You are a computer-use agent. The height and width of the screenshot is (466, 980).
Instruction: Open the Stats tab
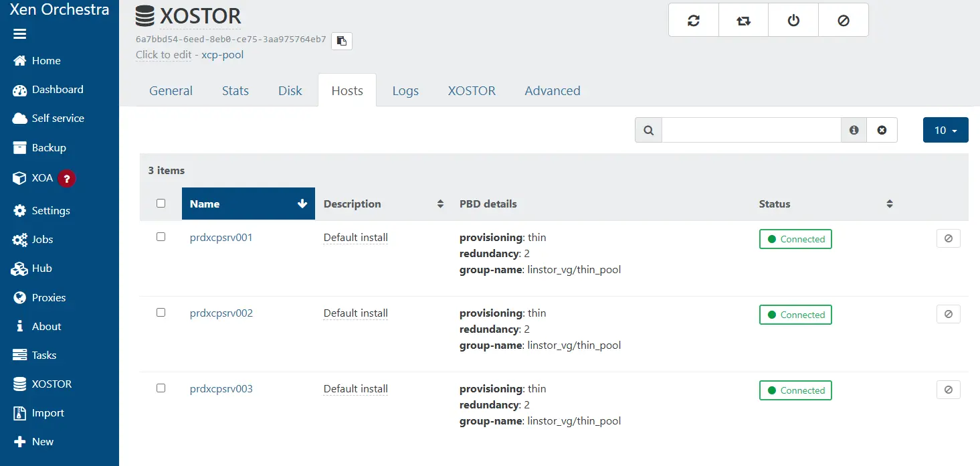(235, 90)
